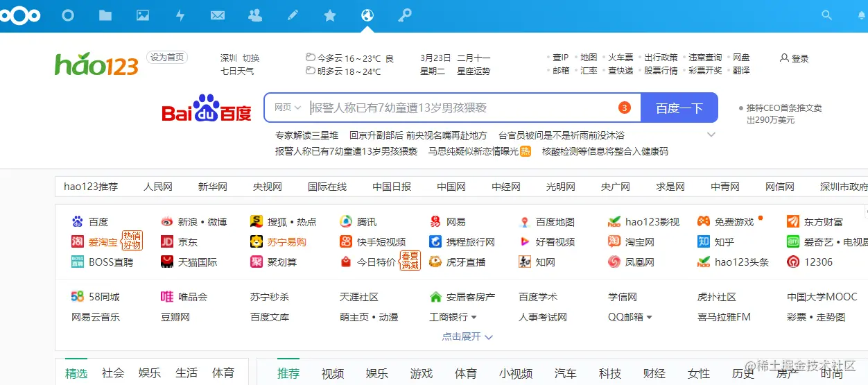Open 查IP tool link
This screenshot has width=868, height=385.
coord(560,58)
